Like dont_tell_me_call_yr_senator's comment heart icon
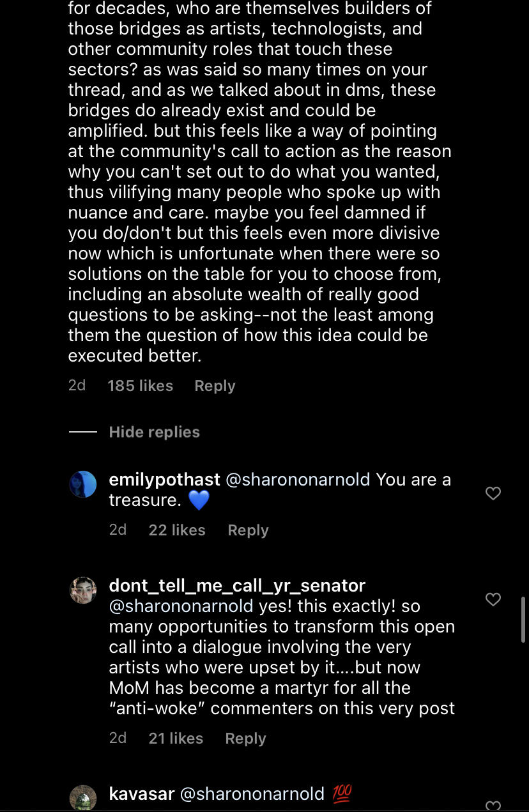Viewport: 529px width, 812px height. click(x=493, y=599)
